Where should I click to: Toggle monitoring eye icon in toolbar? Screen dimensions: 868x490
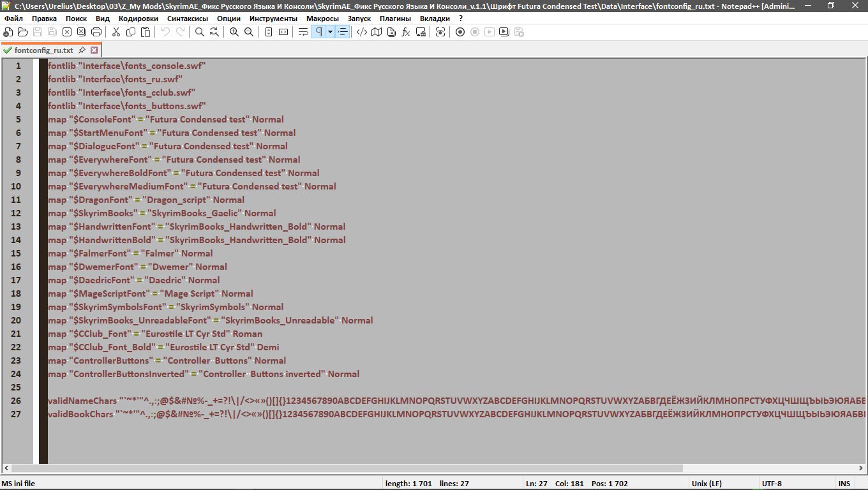pyautogui.click(x=440, y=32)
